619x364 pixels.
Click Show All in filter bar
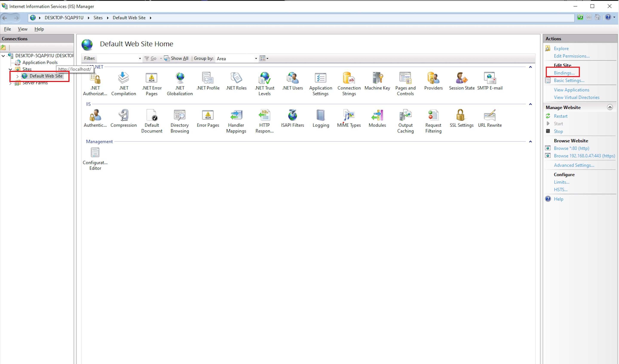click(176, 58)
